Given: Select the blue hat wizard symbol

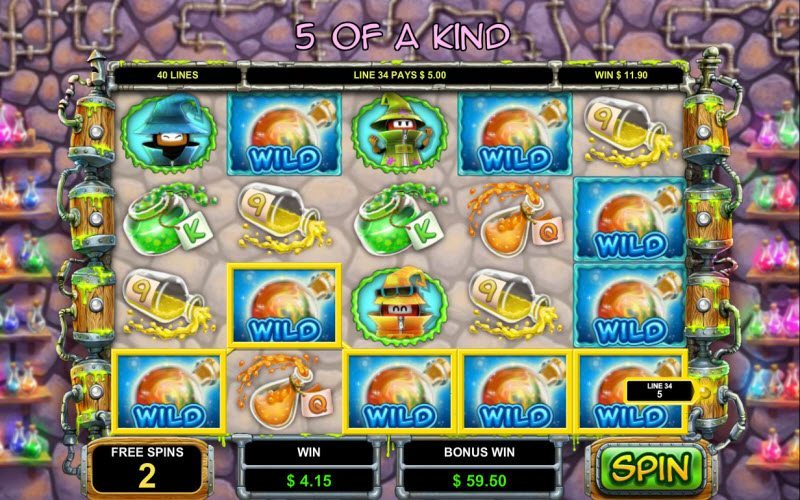Looking at the screenshot, I should coord(168,133).
